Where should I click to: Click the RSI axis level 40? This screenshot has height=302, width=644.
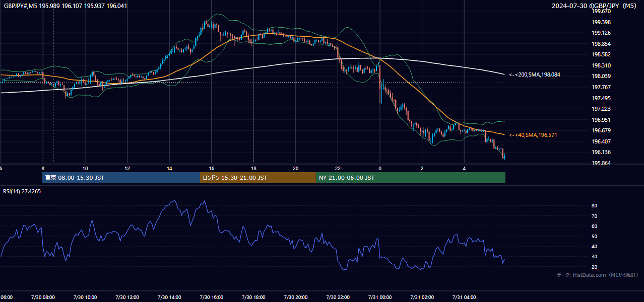pos(594,246)
